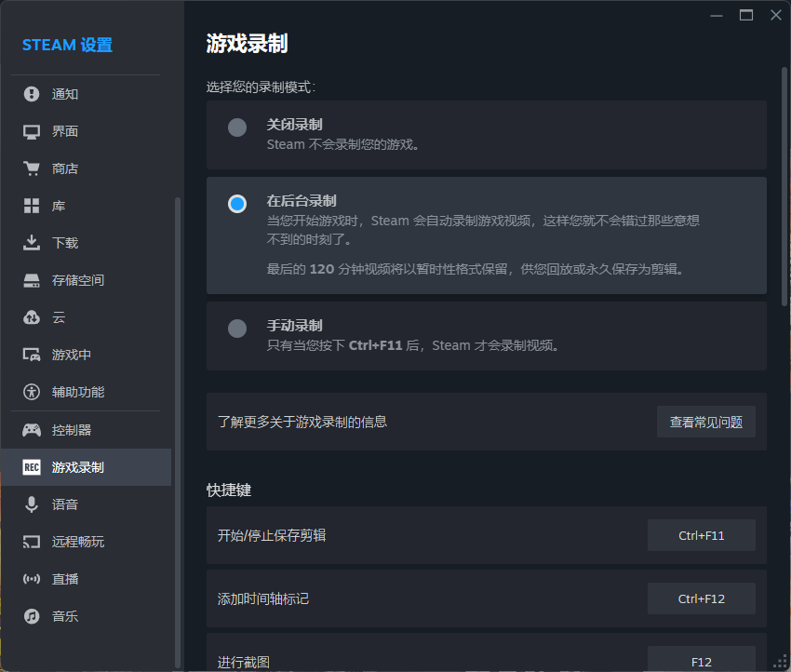The image size is (791, 672).
Task: Click the main content vertical scrollbar
Action: pyautogui.click(x=784, y=187)
